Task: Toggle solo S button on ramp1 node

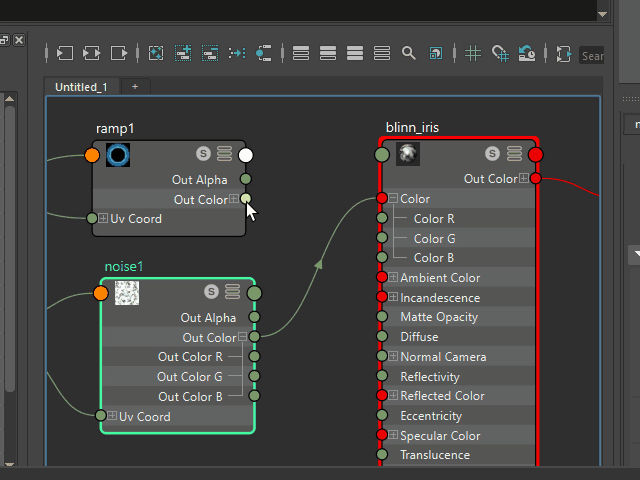Action: click(x=204, y=154)
